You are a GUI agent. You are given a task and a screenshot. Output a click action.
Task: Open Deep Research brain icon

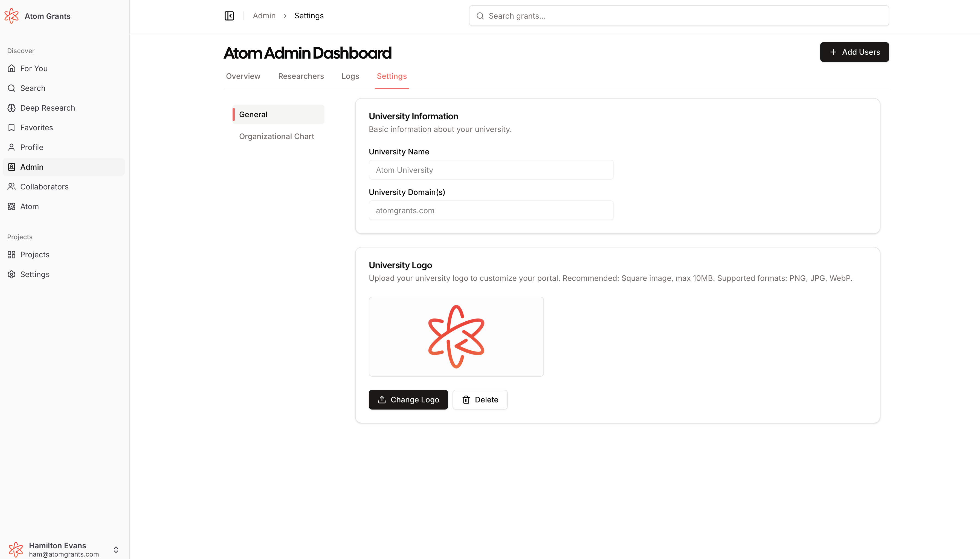tap(11, 108)
